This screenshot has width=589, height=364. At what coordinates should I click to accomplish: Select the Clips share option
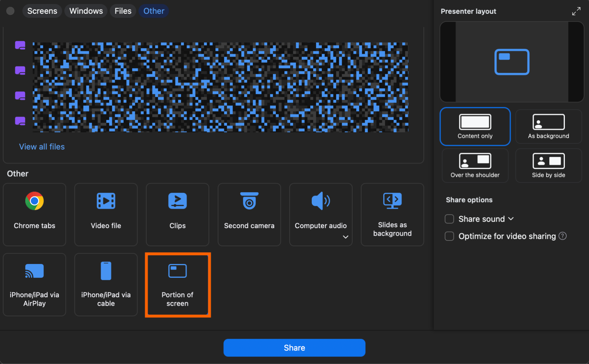point(177,215)
